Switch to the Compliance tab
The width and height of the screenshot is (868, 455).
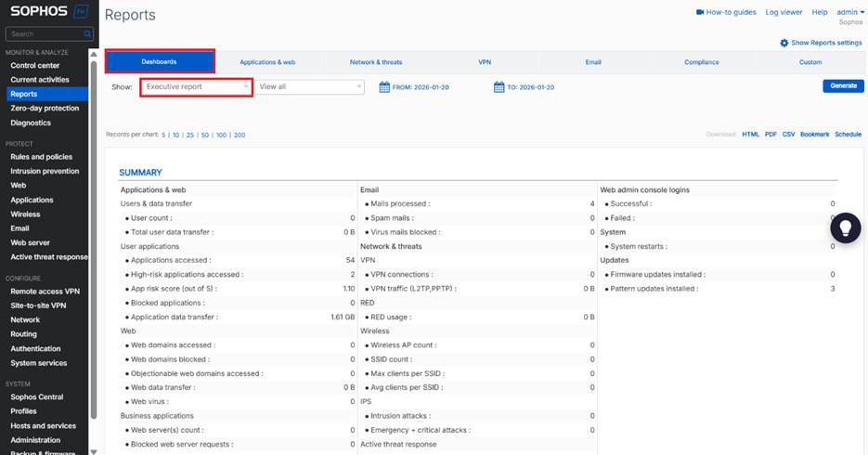pos(702,62)
